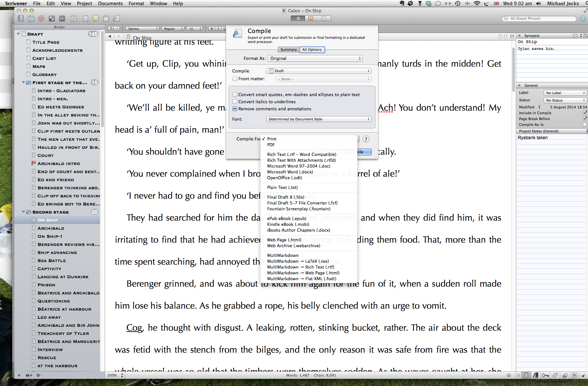Open Keywords key icon in Inspector footer
The height and width of the screenshot is (386, 588).
click(545, 375)
